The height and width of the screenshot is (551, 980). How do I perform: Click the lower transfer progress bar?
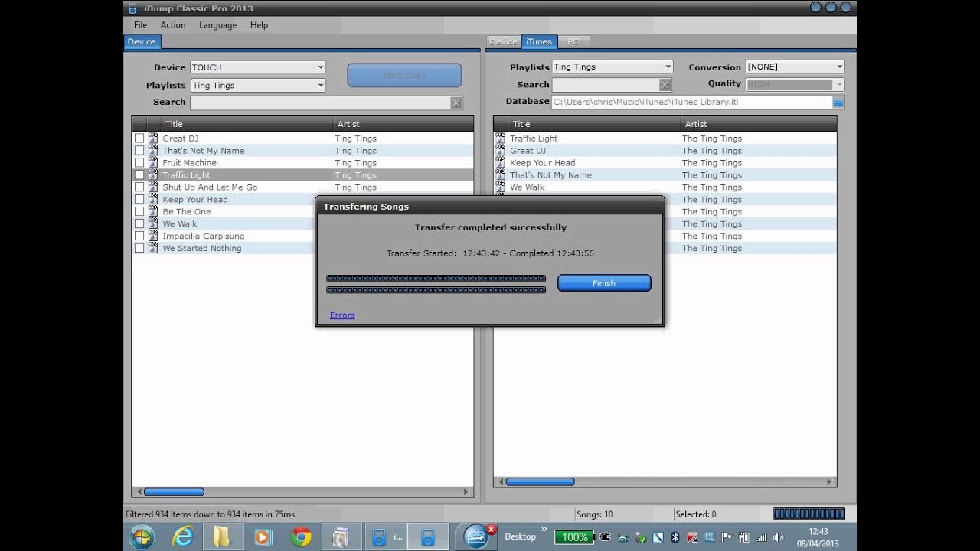click(436, 290)
